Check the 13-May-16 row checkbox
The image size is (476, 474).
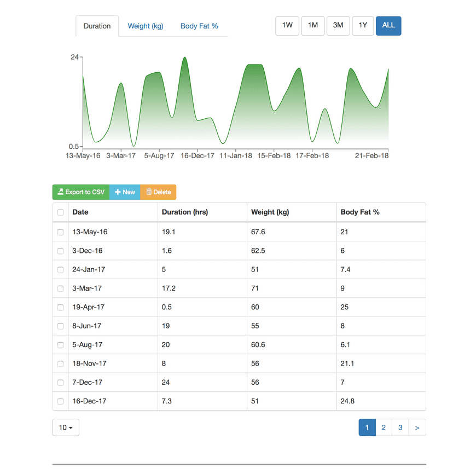click(x=60, y=232)
